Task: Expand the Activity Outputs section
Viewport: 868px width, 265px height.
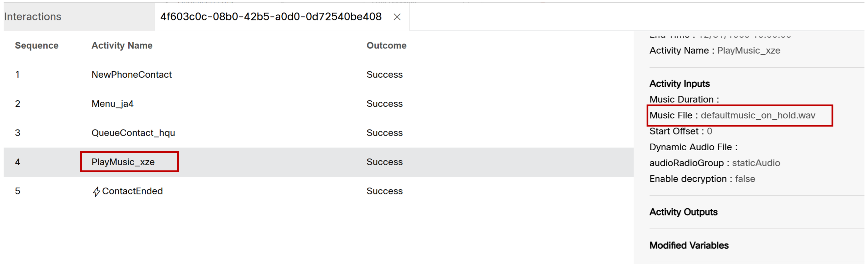Action: 683,212
